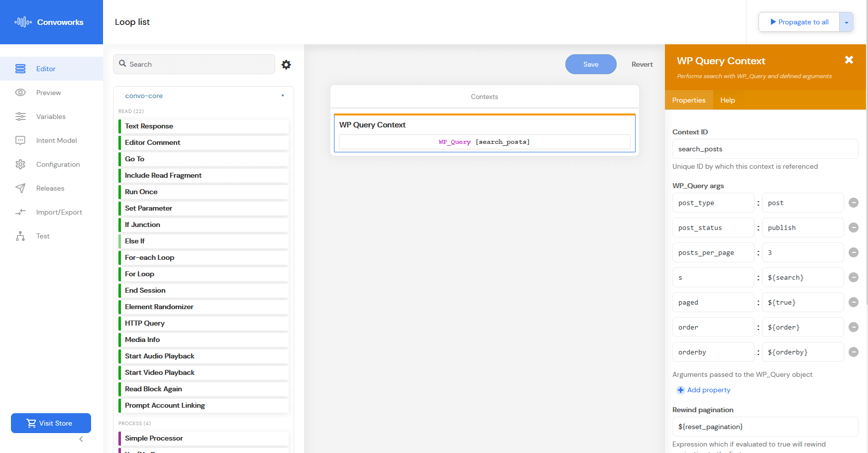Select For Loop component

204,274
